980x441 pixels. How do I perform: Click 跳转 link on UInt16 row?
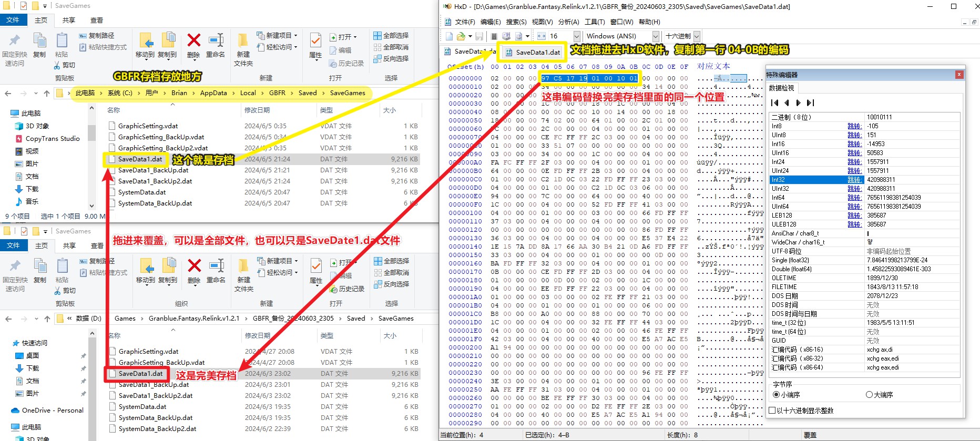(854, 153)
